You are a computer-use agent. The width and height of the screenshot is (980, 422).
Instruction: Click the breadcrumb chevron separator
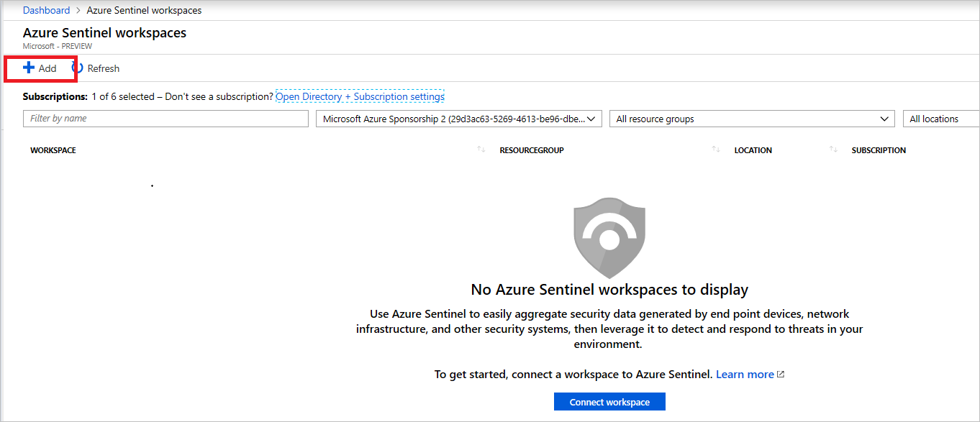pyautogui.click(x=78, y=11)
